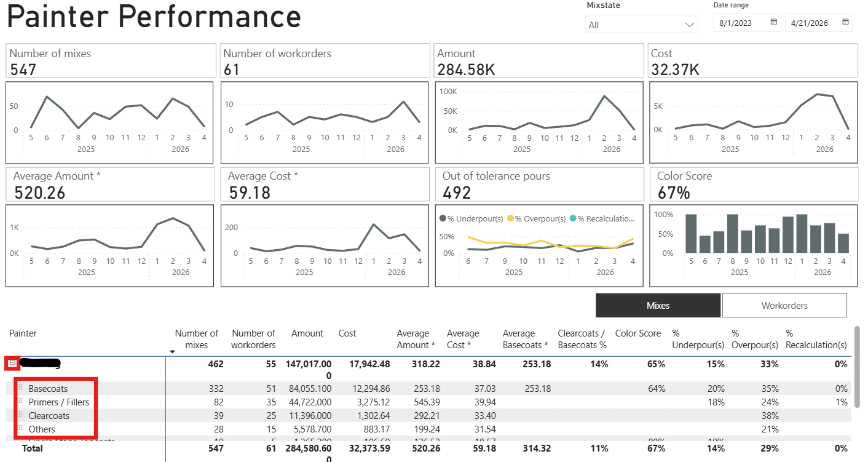The height and width of the screenshot is (462, 868).
Task: Sort the table by Color Score header
Action: click(x=638, y=333)
